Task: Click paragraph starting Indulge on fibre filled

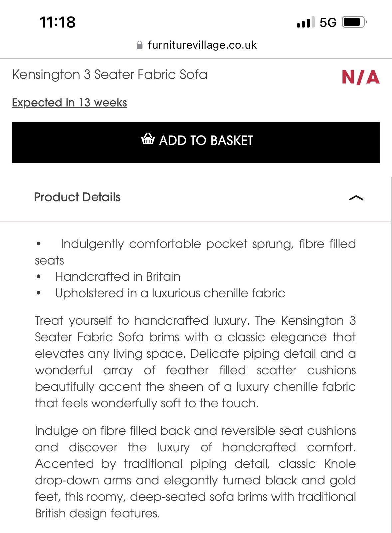Action: 195,472
